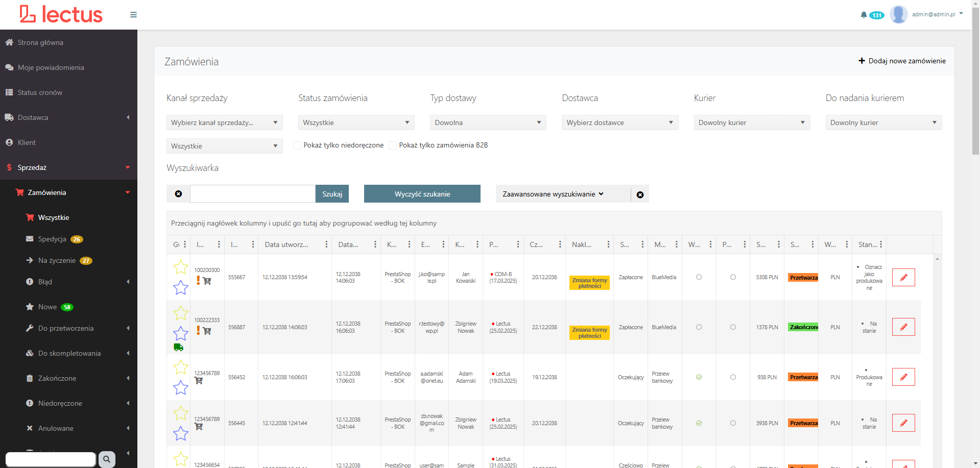Edit order 556887 with pencil icon
This screenshot has height=468, width=980.
(x=903, y=327)
